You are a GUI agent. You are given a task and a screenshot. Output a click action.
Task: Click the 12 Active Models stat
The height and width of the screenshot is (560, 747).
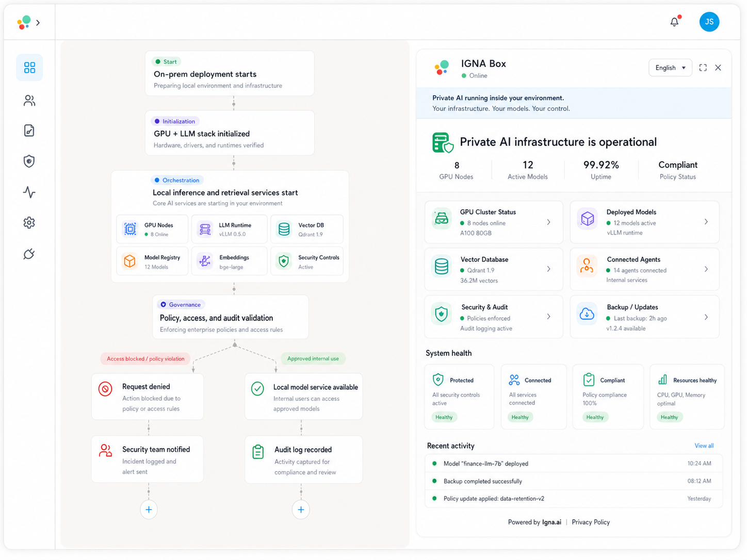[528, 170]
